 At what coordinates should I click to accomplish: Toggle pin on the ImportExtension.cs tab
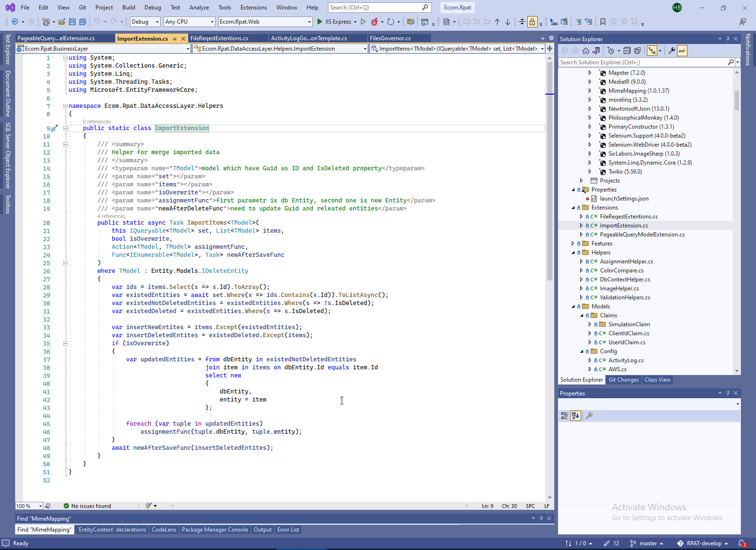click(175, 39)
